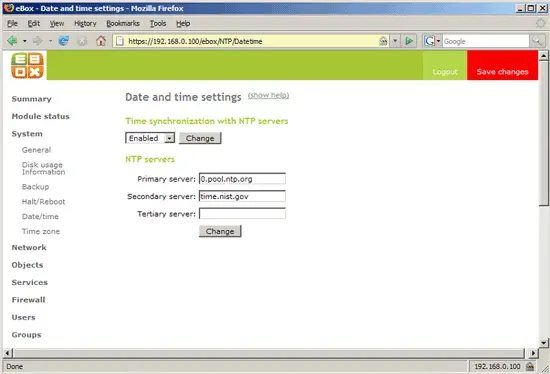Reload the page with refresh icon
The image size is (550, 374).
click(63, 41)
